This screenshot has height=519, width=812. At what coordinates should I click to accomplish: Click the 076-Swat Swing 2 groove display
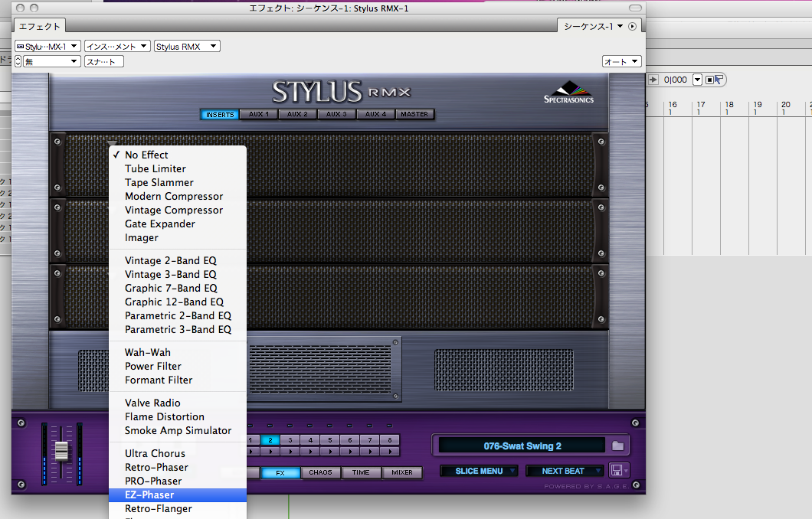point(522,446)
